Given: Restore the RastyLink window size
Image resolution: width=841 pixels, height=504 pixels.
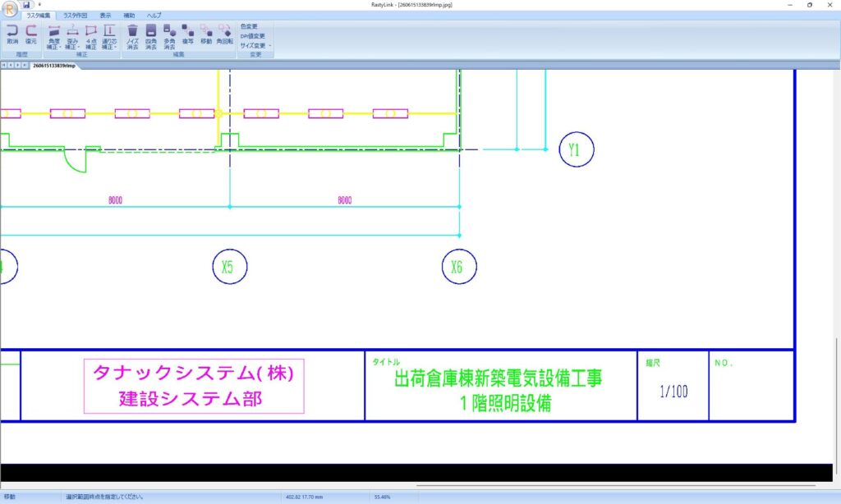Looking at the screenshot, I should coord(809,5).
